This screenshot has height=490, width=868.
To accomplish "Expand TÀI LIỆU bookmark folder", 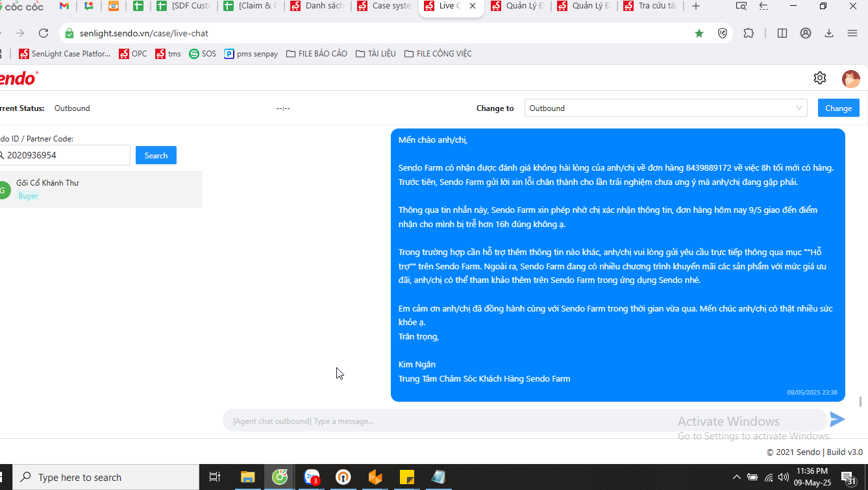I will 376,54.
